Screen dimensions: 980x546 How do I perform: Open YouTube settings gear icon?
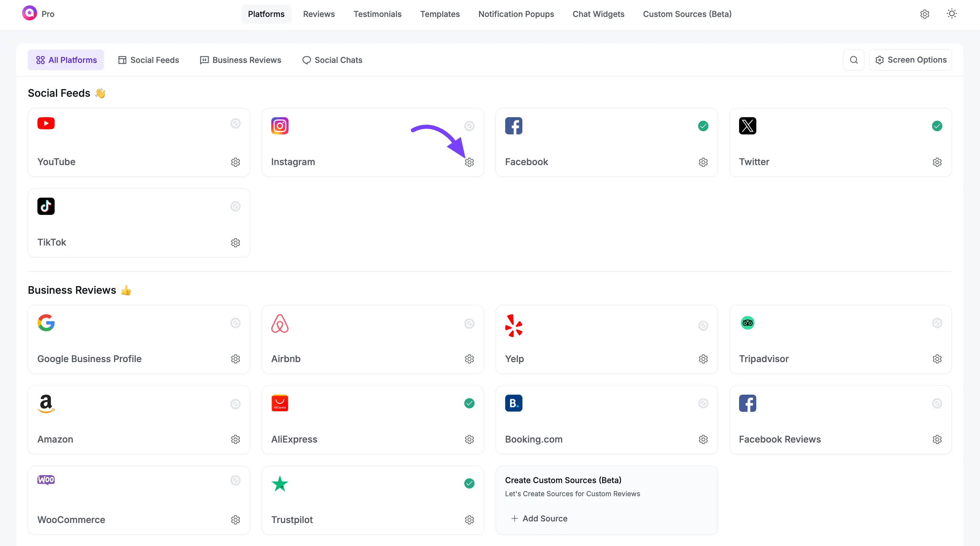pos(235,162)
